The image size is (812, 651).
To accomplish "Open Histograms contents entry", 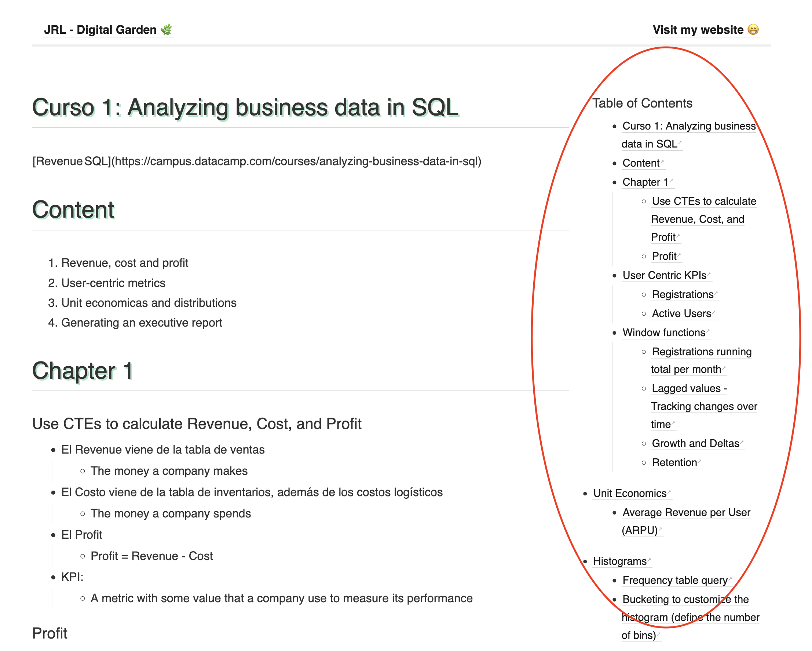I will tap(619, 561).
